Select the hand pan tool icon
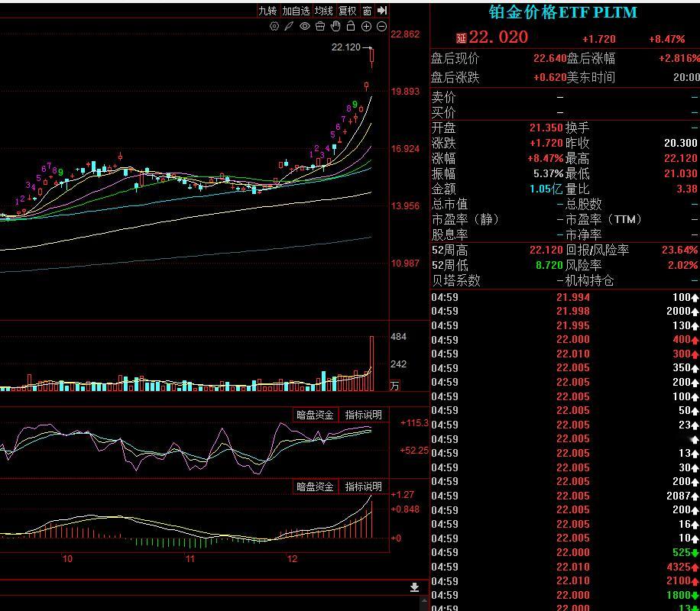The height and width of the screenshot is (611, 700). tap(335, 25)
